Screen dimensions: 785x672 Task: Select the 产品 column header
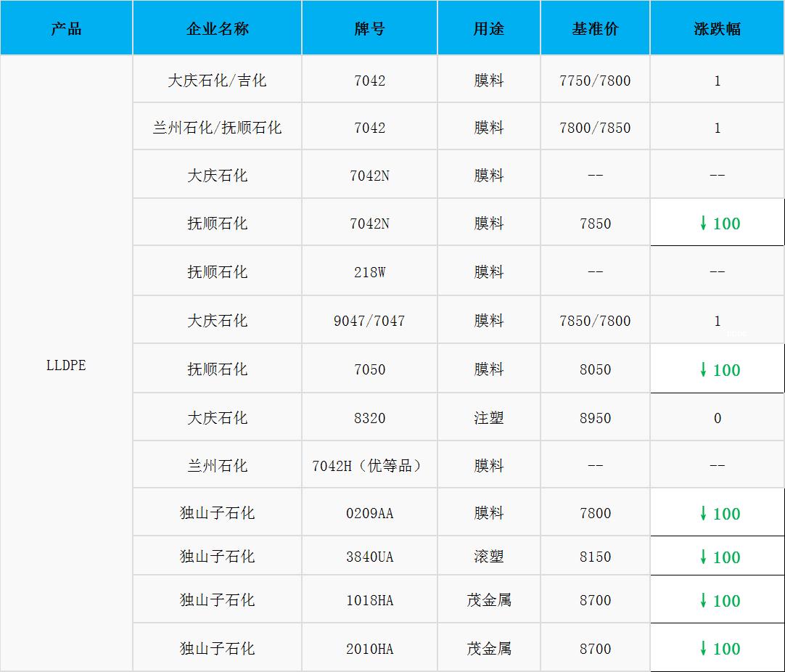point(66,29)
